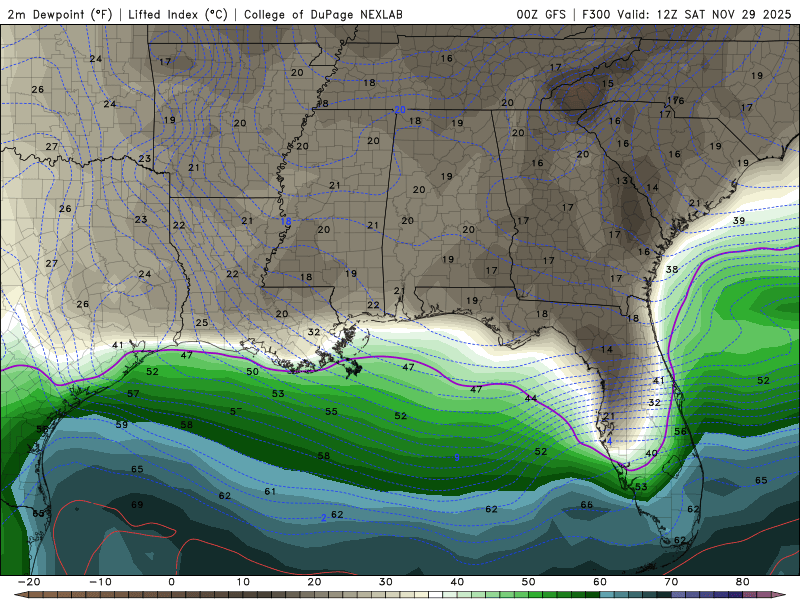Click the '61' dewpoint value in the Gulf
Image resolution: width=800 pixels, height=600 pixels.
[x=270, y=491]
